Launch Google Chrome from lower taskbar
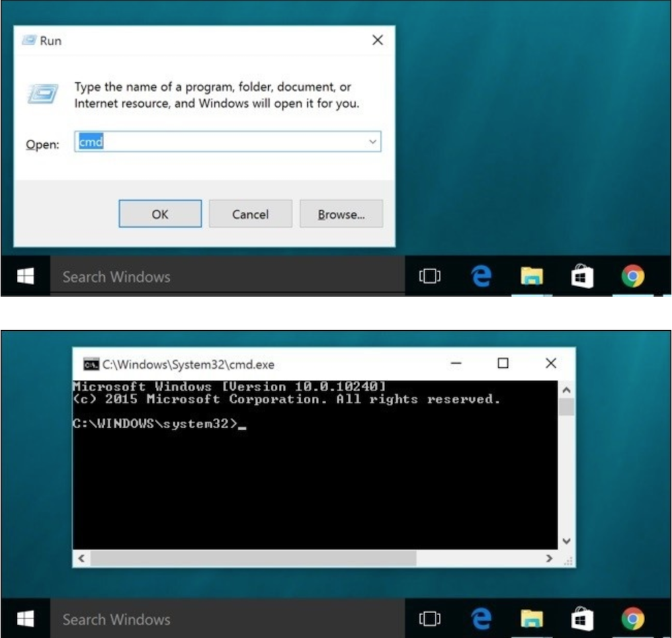Image resolution: width=672 pixels, height=638 pixels. tap(633, 619)
